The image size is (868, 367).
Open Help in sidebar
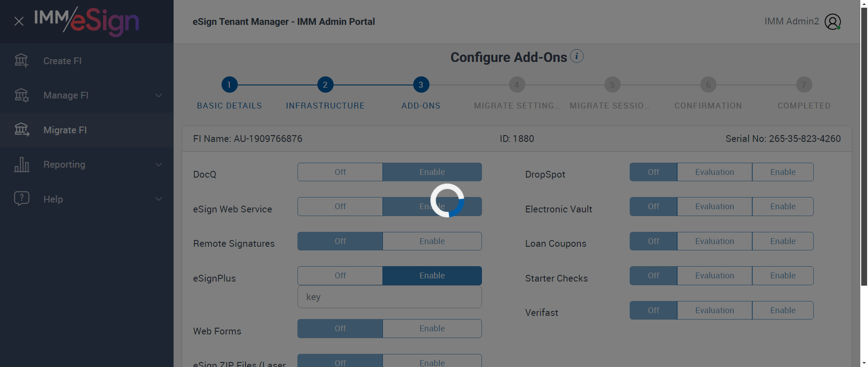click(87, 199)
